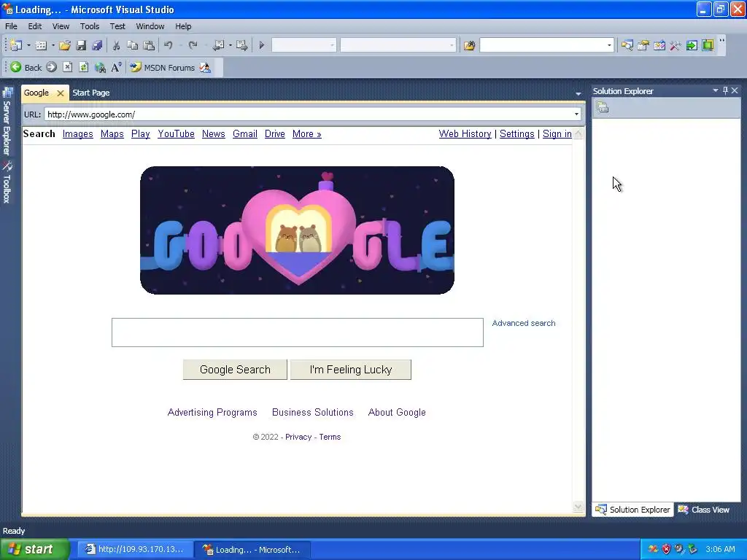Viewport: 747px width, 560px height.
Task: Click the Stop Browser icon
Action: point(68,67)
